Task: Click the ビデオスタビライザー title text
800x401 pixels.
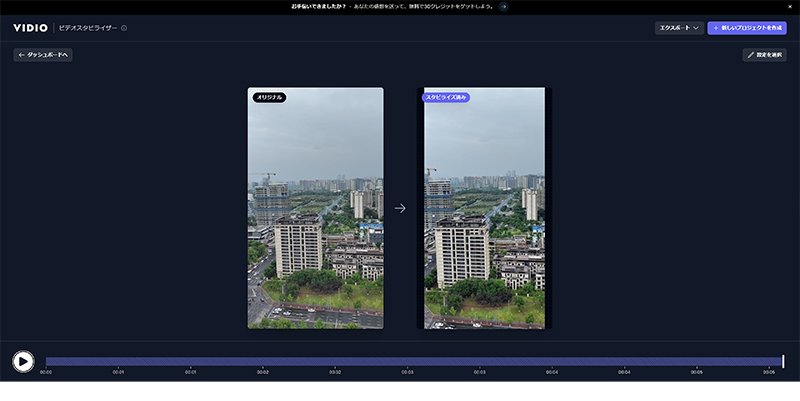Action: click(88, 28)
